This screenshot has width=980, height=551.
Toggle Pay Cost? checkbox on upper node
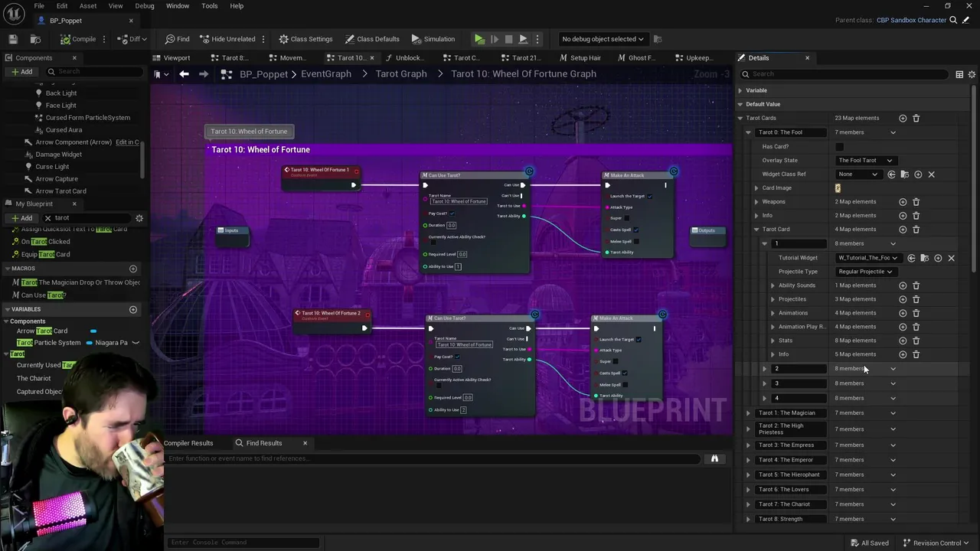[x=452, y=214]
